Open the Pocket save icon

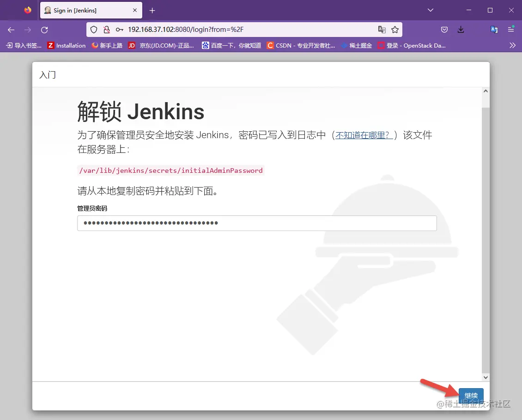coord(444,30)
